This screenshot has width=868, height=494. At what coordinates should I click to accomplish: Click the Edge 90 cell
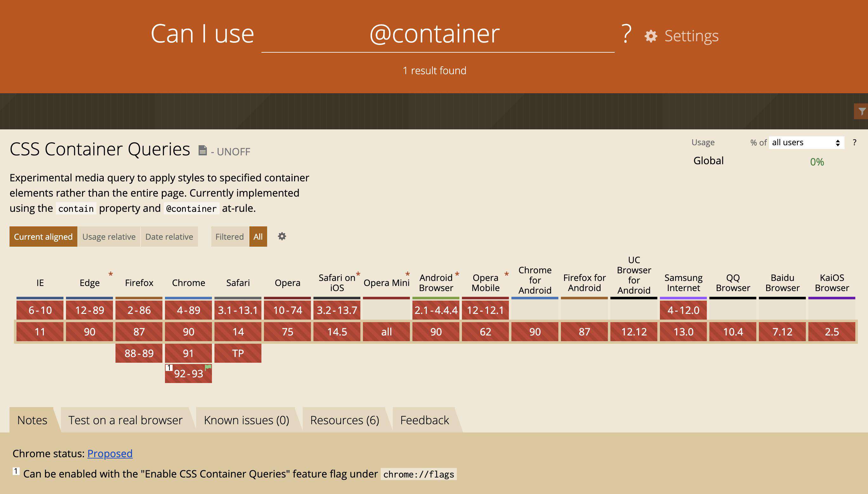click(89, 331)
